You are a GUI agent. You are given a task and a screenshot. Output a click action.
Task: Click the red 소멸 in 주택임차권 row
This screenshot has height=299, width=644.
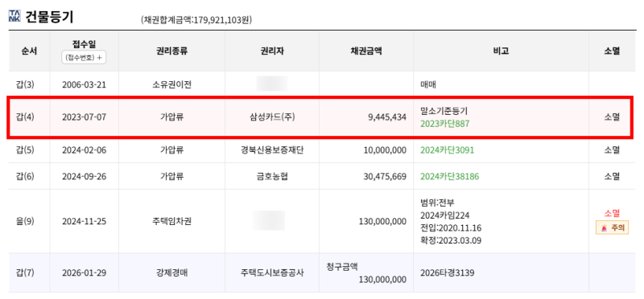[612, 213]
